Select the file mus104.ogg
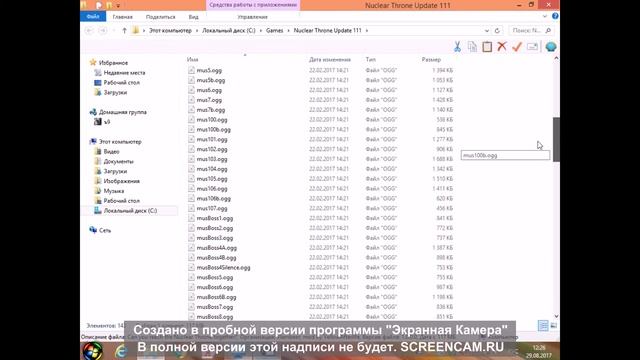640x360 pixels. click(x=212, y=169)
